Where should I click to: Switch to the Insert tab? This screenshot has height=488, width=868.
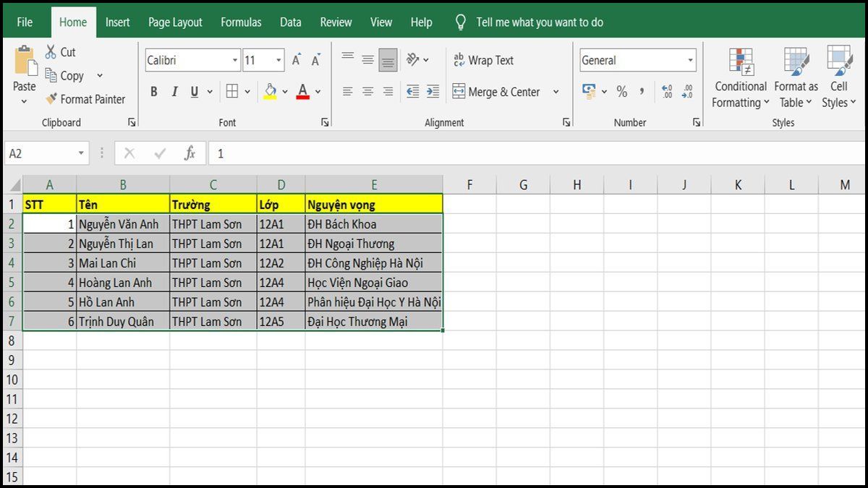[118, 22]
